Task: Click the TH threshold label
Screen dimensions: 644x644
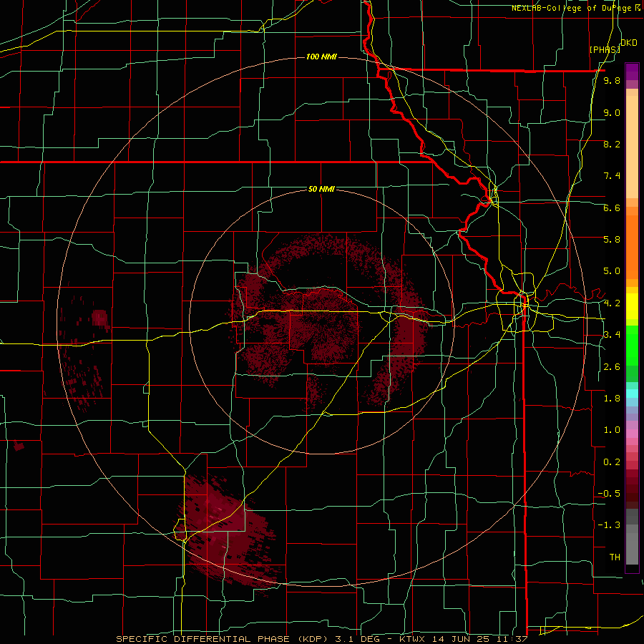Action: (615, 557)
